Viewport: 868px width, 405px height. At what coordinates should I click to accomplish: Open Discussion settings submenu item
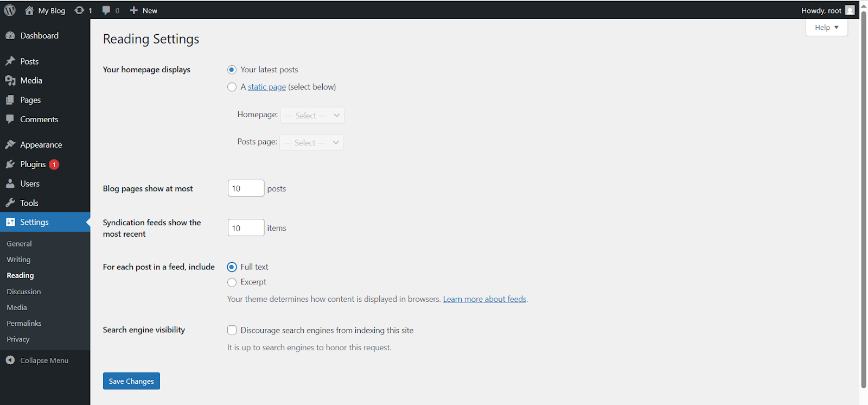point(24,292)
